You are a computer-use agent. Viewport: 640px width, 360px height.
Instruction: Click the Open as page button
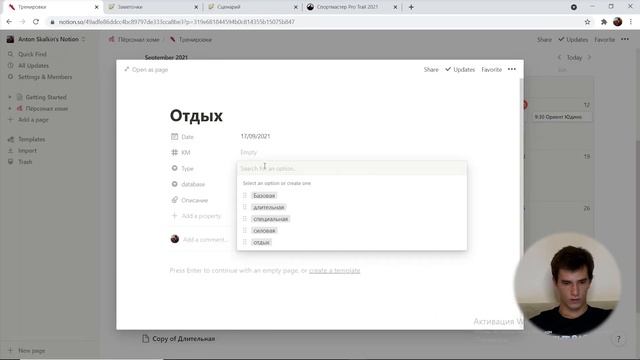[x=146, y=70]
